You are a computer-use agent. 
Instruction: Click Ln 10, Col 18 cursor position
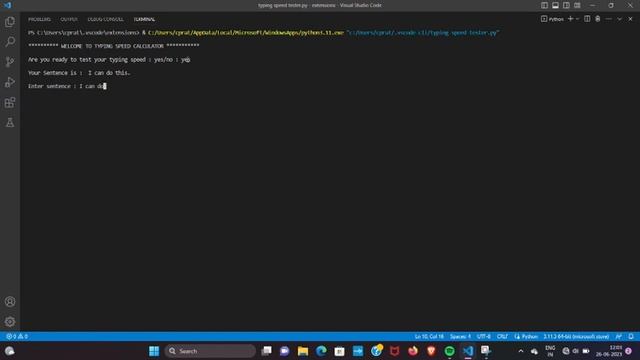coord(429,336)
